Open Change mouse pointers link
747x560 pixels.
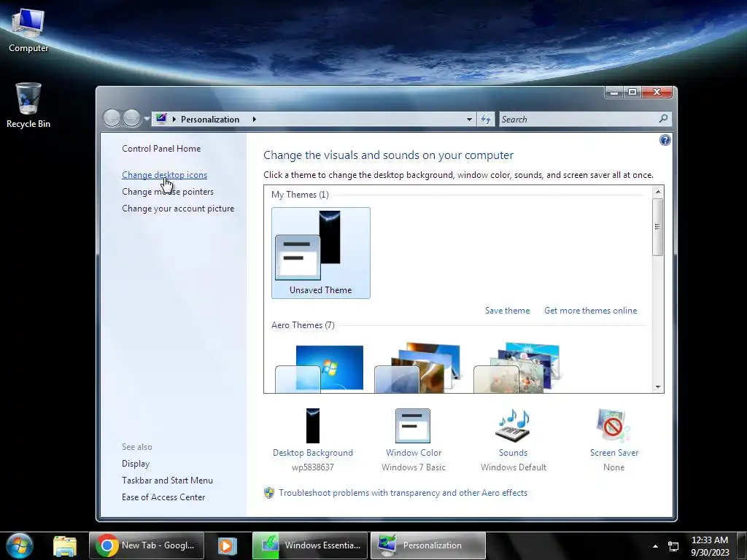click(x=168, y=192)
